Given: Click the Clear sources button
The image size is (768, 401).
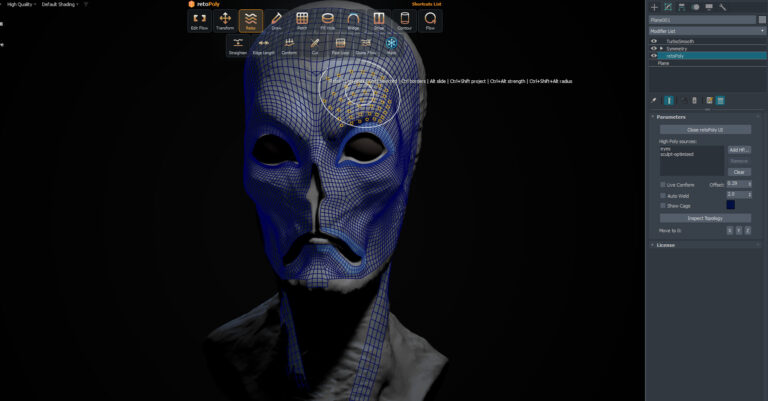Looking at the screenshot, I should pos(739,172).
